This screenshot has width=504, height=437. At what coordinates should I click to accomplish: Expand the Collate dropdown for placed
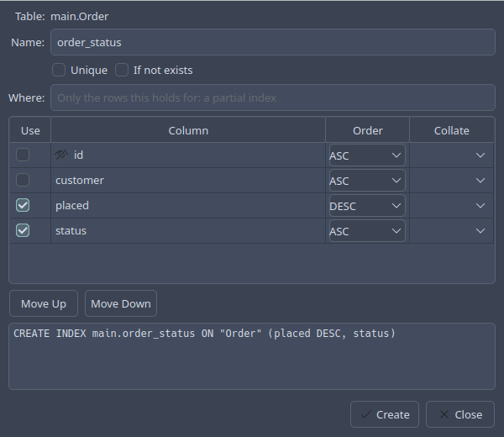(451, 206)
